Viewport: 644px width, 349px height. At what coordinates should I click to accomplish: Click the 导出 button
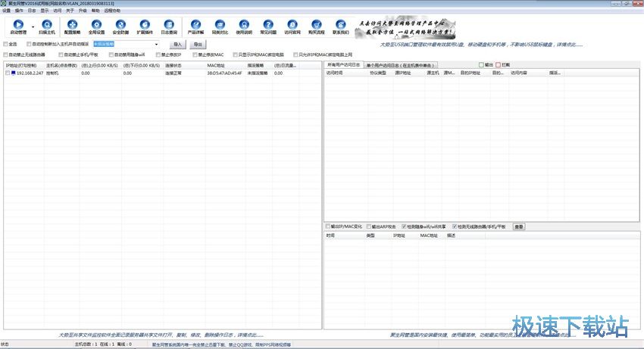198,45
